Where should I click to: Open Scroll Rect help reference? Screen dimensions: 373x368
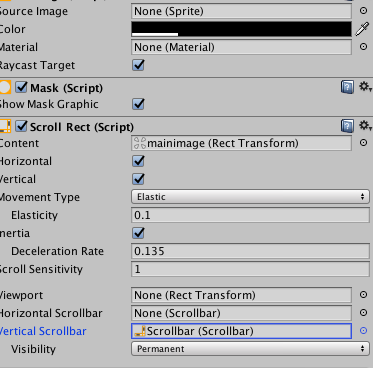pos(347,126)
